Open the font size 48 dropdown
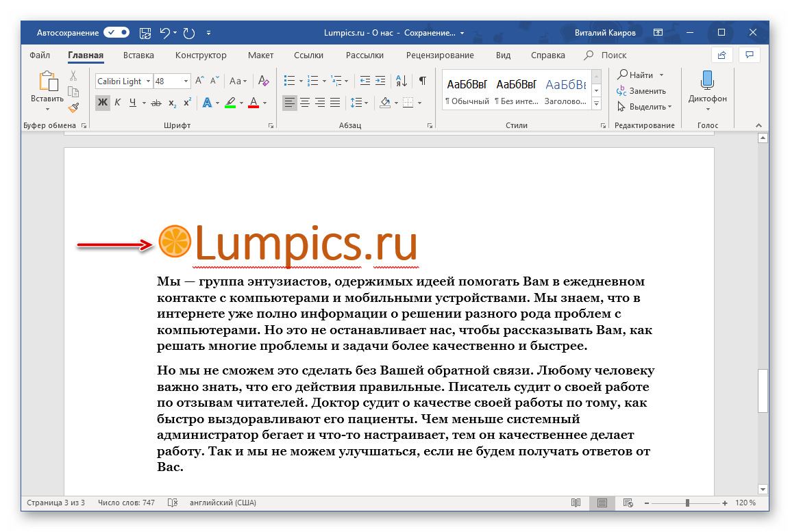The width and height of the screenshot is (790, 532). click(x=186, y=81)
